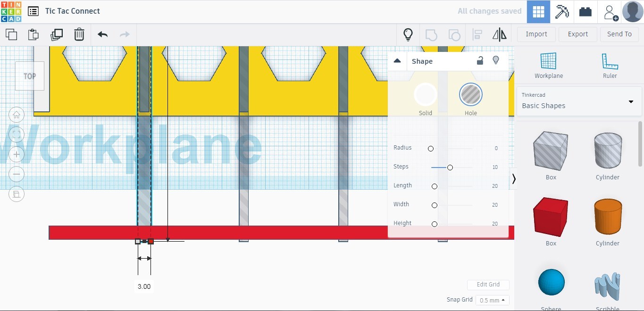Click the 3.00 dimension label

pyautogui.click(x=144, y=286)
